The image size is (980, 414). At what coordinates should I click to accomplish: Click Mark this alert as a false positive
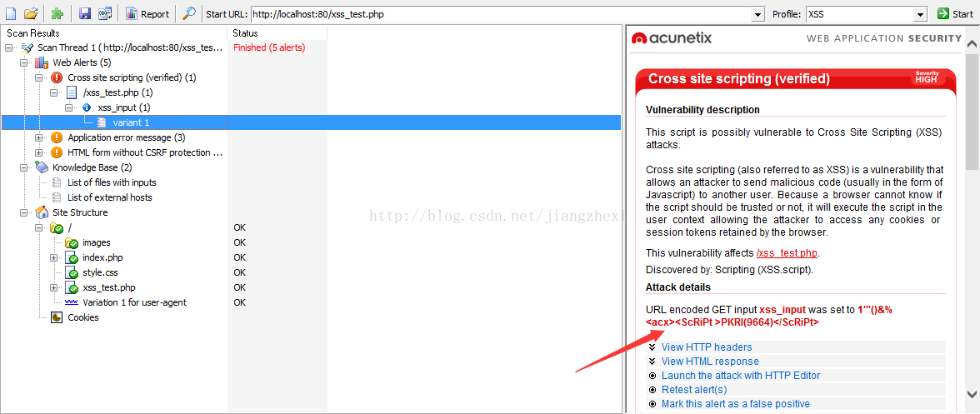[736, 404]
